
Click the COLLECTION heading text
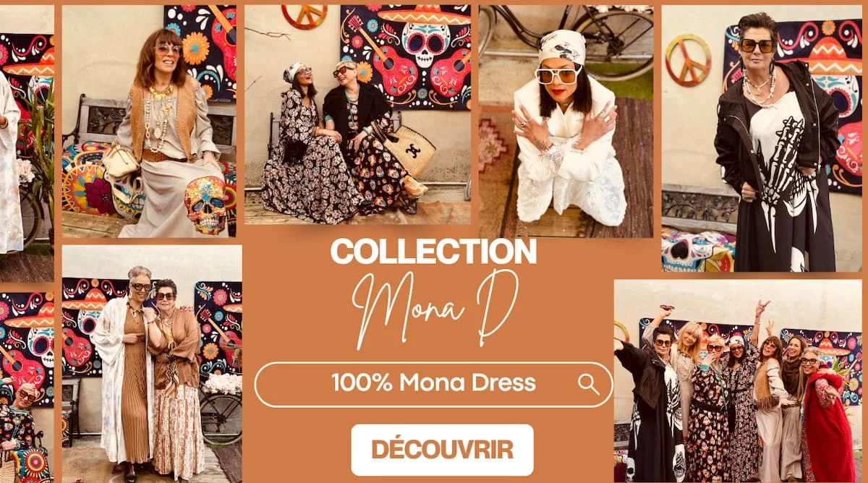tap(433, 252)
